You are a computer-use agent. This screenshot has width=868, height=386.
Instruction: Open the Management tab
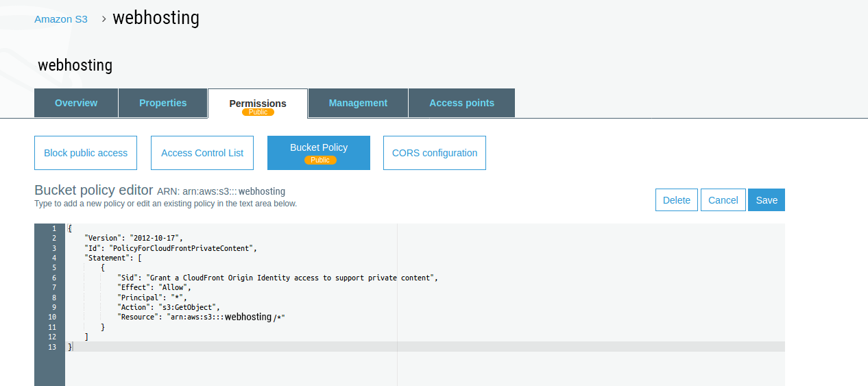pyautogui.click(x=358, y=103)
